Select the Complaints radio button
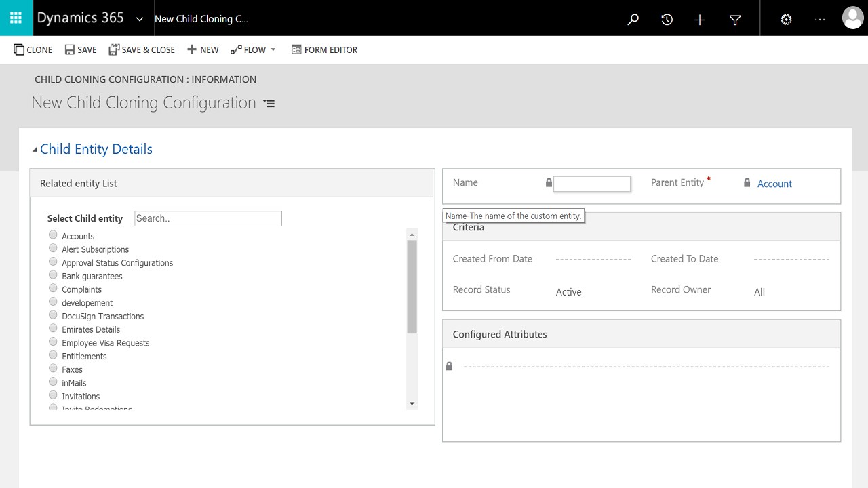 (x=53, y=288)
